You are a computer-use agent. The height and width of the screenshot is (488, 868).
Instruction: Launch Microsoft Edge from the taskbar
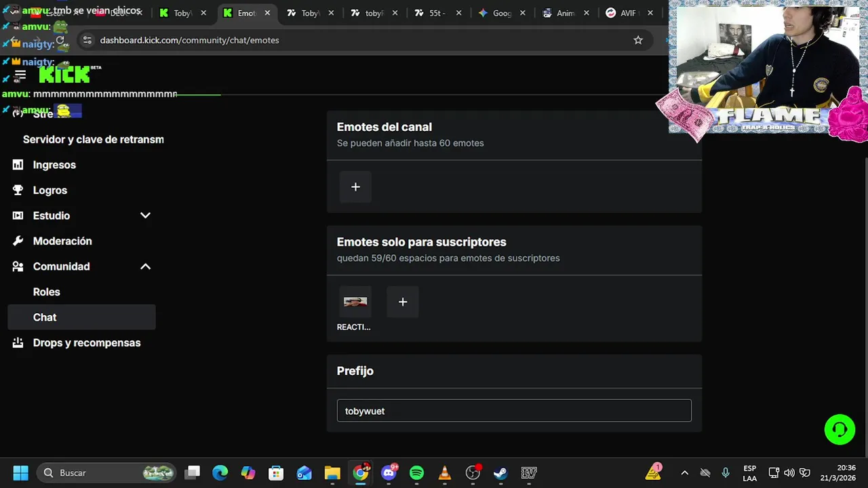tap(220, 472)
